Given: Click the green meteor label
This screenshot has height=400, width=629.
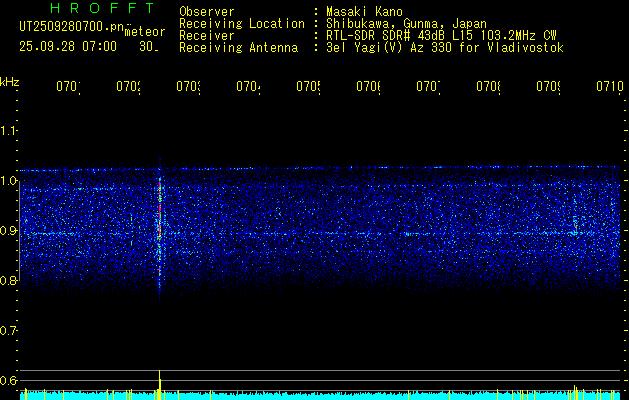Looking at the screenshot, I should pos(145,31).
